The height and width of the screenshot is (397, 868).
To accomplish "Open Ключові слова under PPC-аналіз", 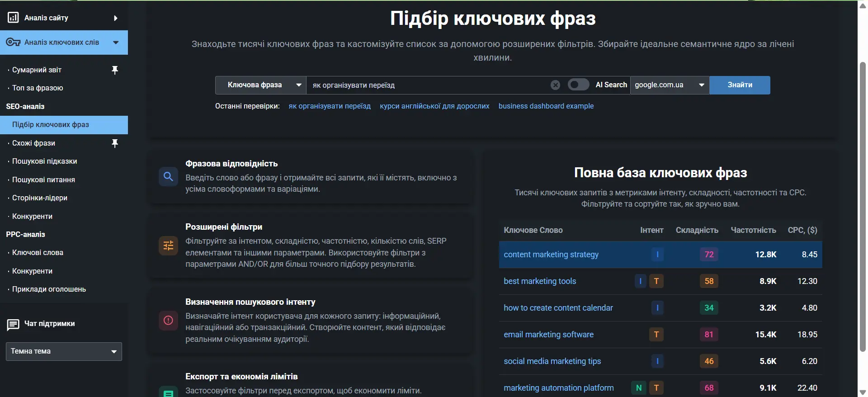I will [x=38, y=253].
